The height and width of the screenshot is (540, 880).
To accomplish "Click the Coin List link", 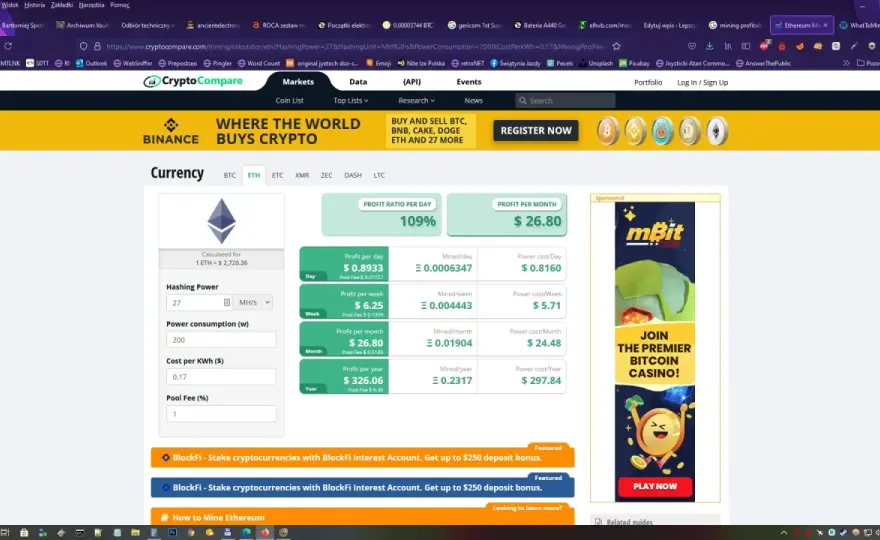I will pos(289,100).
